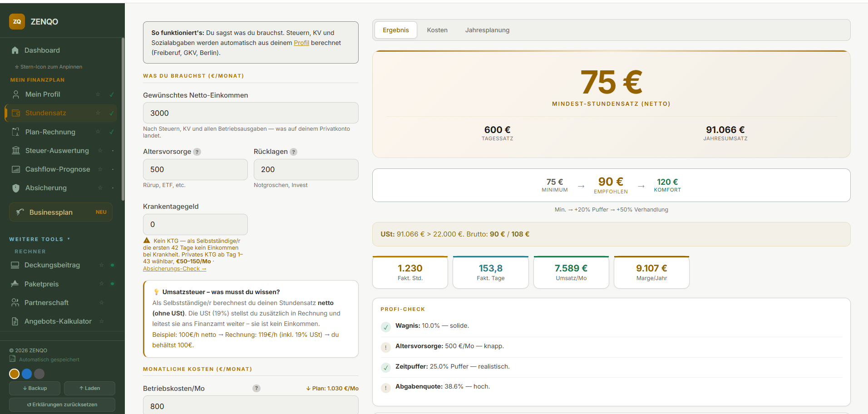Click Erklärungen zurücksetzen button

[62, 404]
